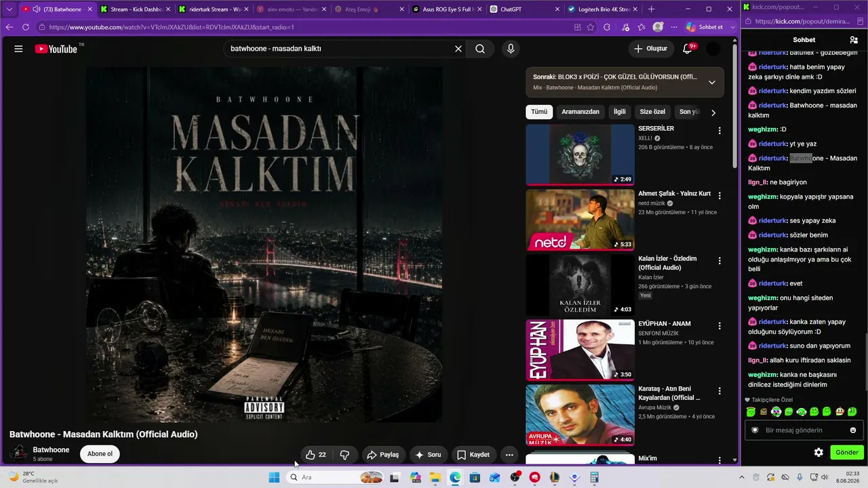Switch to the Stream - Kick Dashboard tab

pyautogui.click(x=136, y=9)
